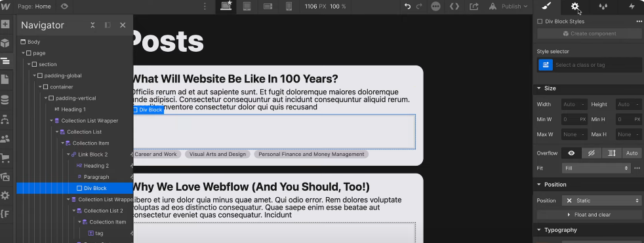This screenshot has height=243, width=644.
Task: Collapse the Position section header
Action: click(588, 185)
